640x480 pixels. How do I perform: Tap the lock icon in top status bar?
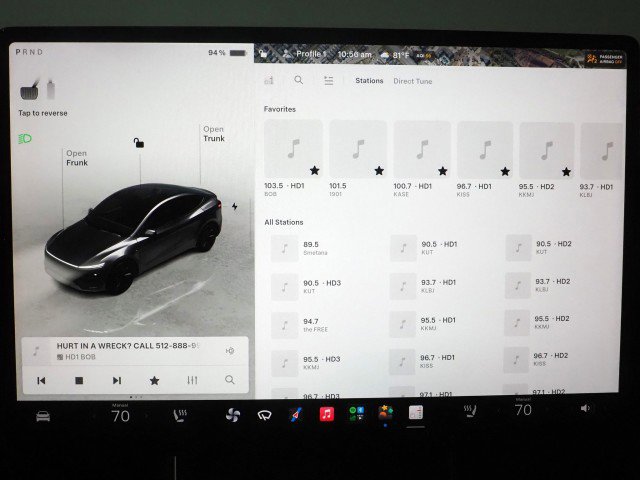tap(263, 53)
